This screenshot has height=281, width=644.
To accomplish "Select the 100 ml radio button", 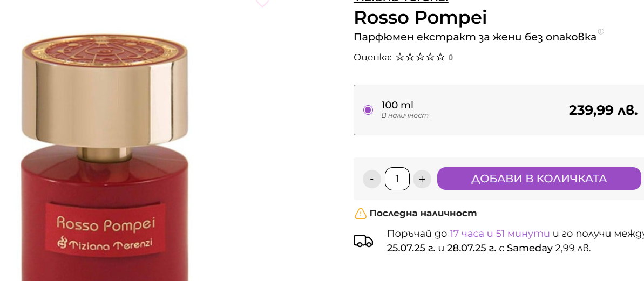I will [368, 110].
